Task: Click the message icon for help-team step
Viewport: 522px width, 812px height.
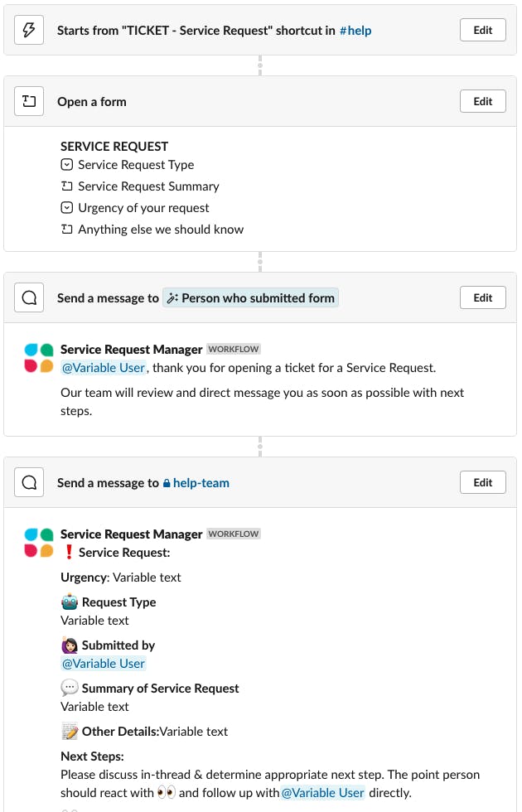Action: (29, 483)
